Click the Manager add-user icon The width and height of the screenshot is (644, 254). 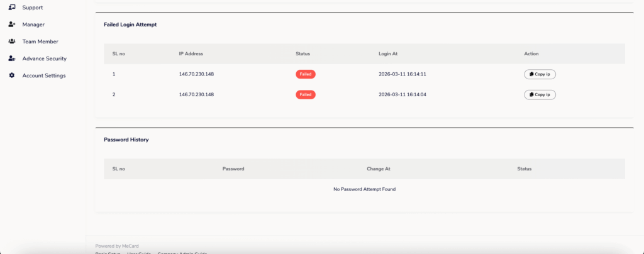click(11, 25)
